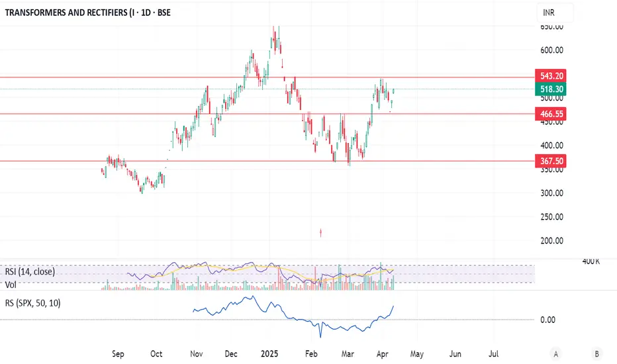Click Mar on the time axis
This screenshot has height=364, width=617.
tap(348, 354)
